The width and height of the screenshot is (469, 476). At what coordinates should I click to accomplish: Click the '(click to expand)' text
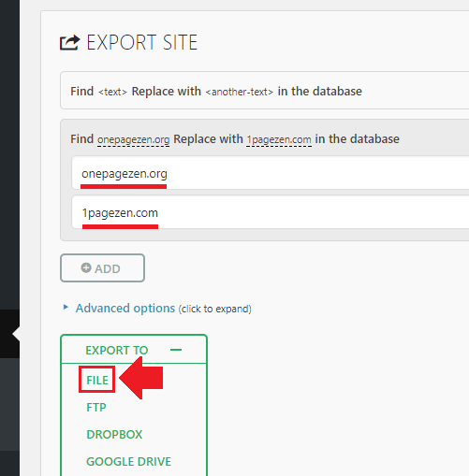215,309
